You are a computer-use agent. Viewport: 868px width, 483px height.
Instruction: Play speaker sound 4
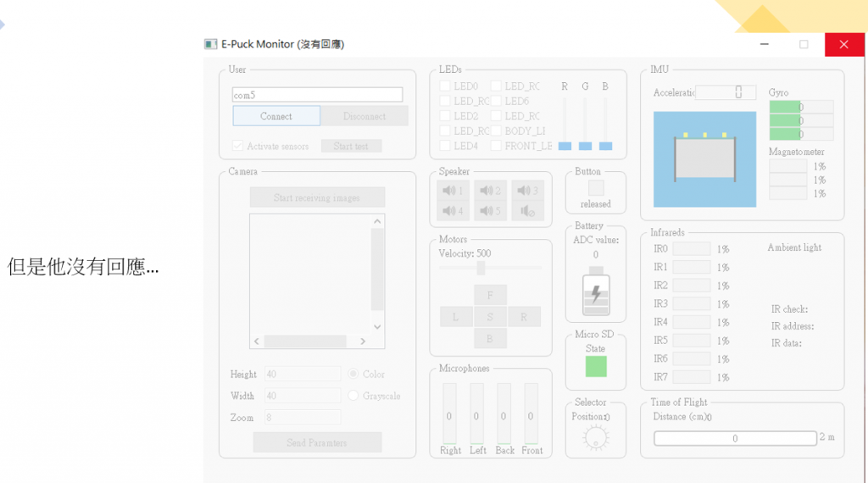click(x=453, y=211)
